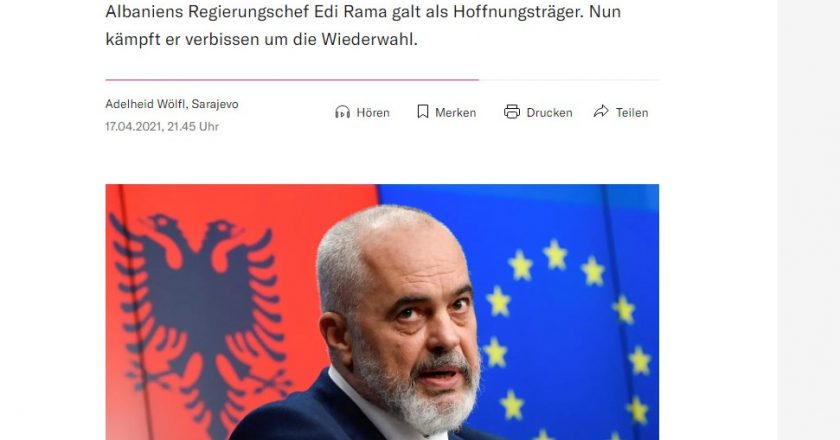Image resolution: width=840 pixels, height=440 pixels.
Task: Click the grey unfilled part of progress line
Action: [x=569, y=80]
